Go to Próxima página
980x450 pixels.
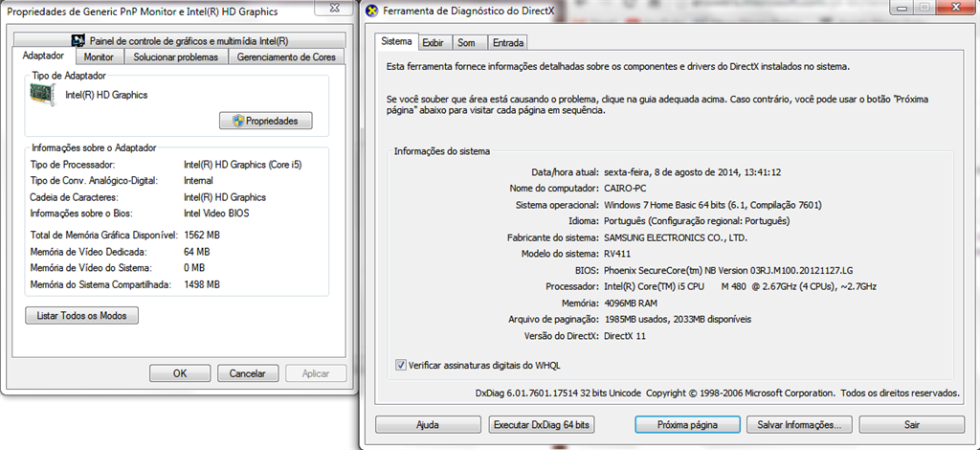[687, 424]
